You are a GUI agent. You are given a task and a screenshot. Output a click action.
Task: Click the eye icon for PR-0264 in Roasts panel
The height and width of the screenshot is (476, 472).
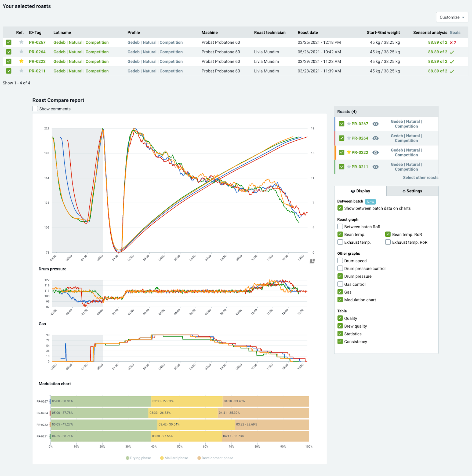click(376, 138)
